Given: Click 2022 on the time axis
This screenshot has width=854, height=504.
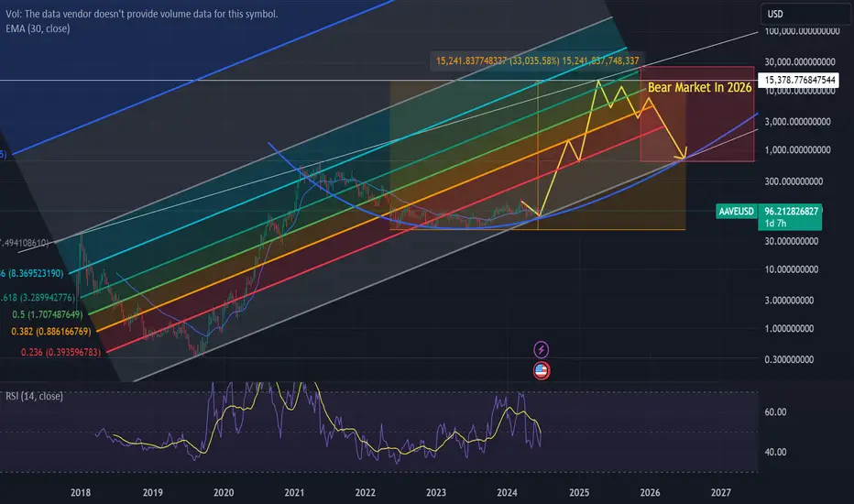Looking at the screenshot, I should pos(365,493).
